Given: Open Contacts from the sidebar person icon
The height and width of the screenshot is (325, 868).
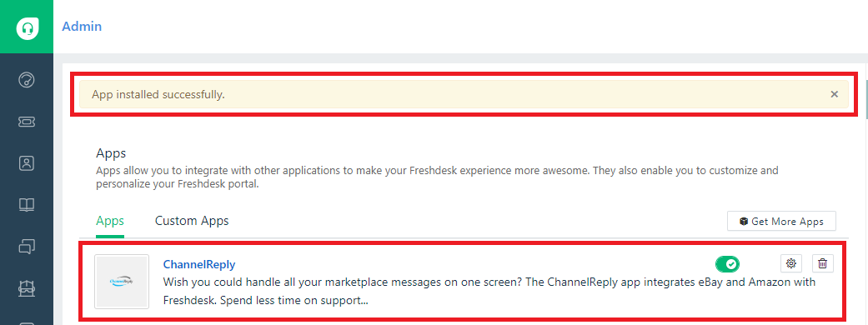Looking at the screenshot, I should tap(27, 163).
